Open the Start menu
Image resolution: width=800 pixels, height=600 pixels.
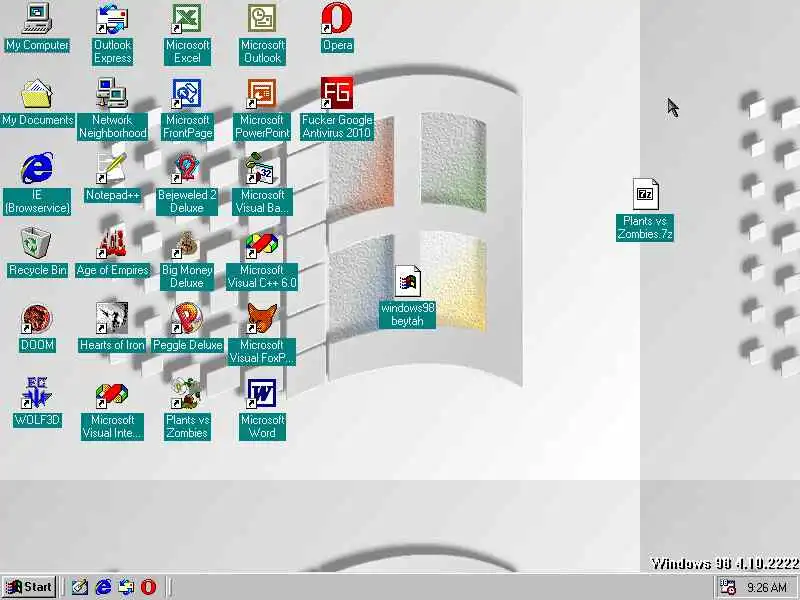[29, 587]
